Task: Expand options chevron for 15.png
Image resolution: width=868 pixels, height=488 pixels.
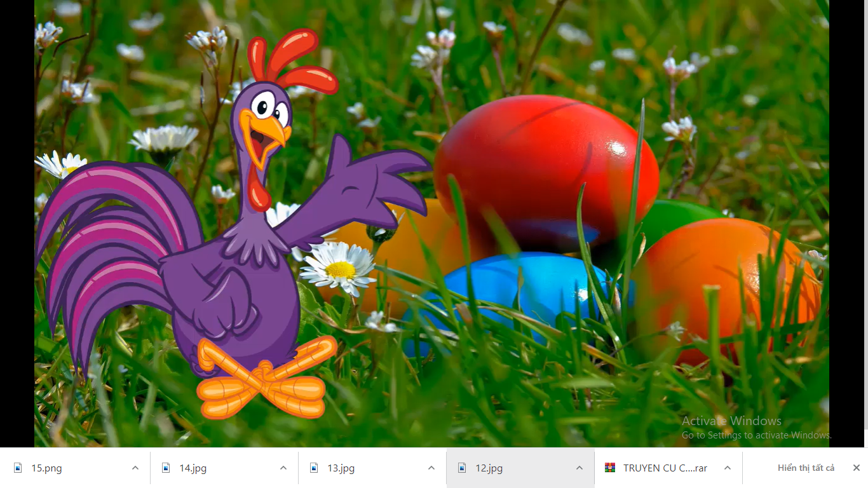Action: [135, 468]
